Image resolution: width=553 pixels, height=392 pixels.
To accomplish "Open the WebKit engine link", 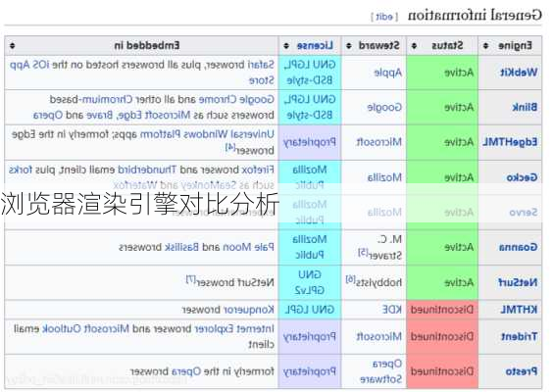I will [519, 73].
